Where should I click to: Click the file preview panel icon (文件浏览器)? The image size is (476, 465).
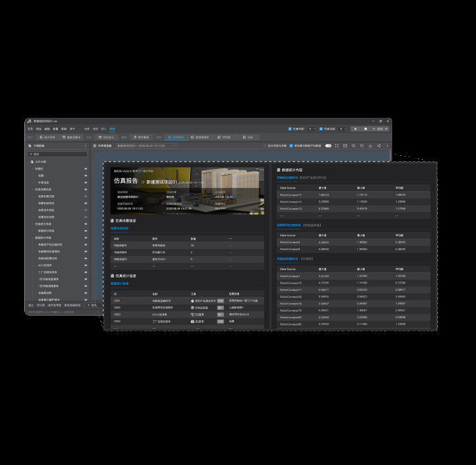point(95,146)
